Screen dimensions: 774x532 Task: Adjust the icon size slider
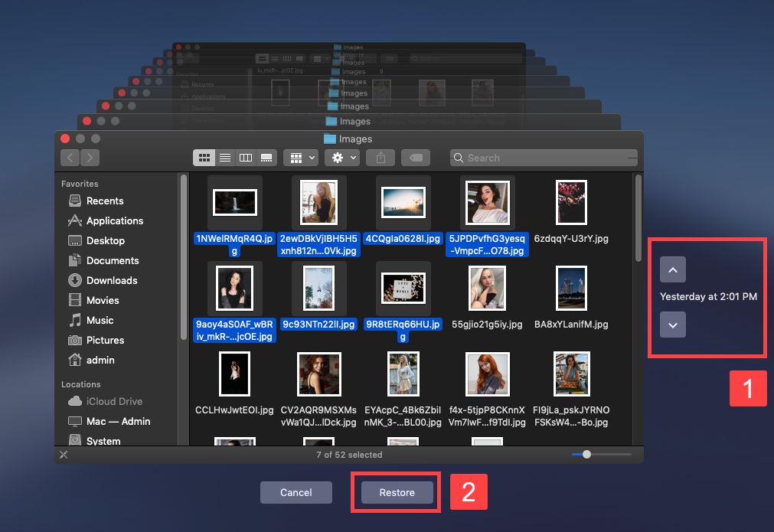click(x=586, y=455)
